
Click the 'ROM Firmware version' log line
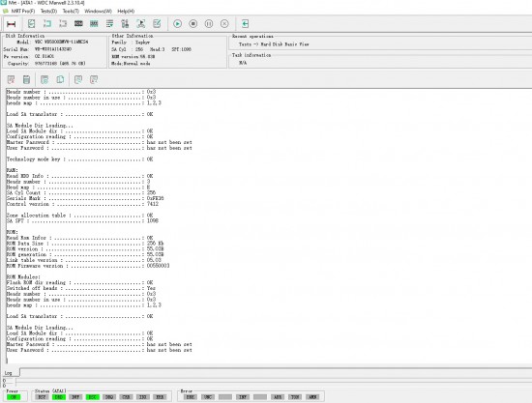pos(88,266)
